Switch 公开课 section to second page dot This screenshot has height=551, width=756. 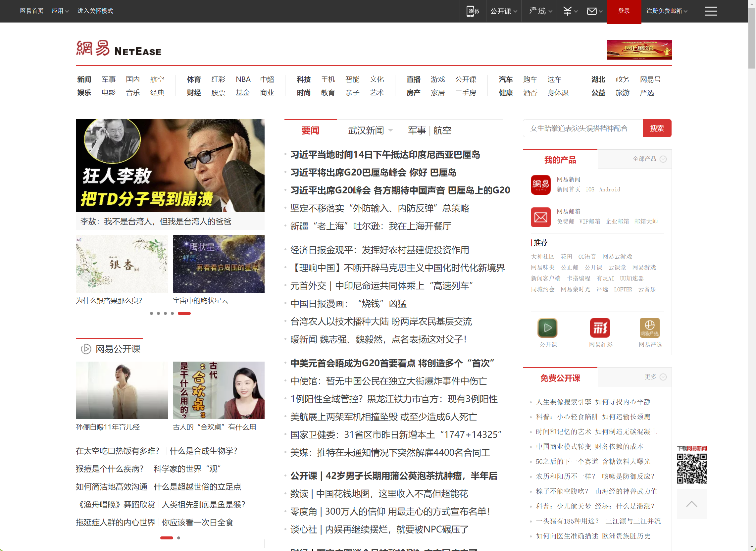coord(179,538)
